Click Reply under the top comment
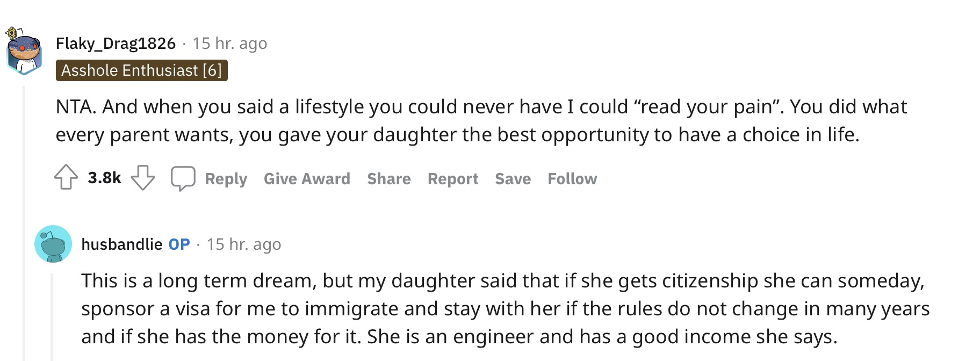This screenshot has height=361, width=980. click(226, 179)
